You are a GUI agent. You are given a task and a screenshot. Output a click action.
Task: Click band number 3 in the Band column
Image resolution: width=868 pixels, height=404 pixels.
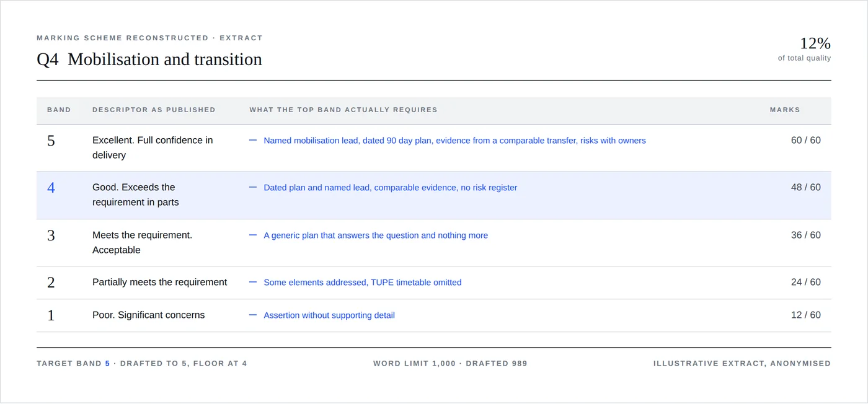[x=51, y=235]
